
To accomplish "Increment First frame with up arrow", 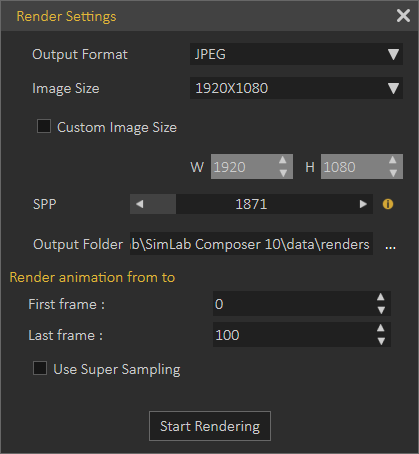I will (381, 297).
